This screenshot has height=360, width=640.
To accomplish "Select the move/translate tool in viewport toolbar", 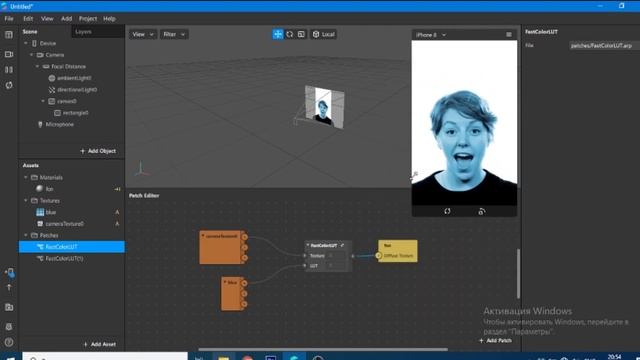I will coord(278,34).
